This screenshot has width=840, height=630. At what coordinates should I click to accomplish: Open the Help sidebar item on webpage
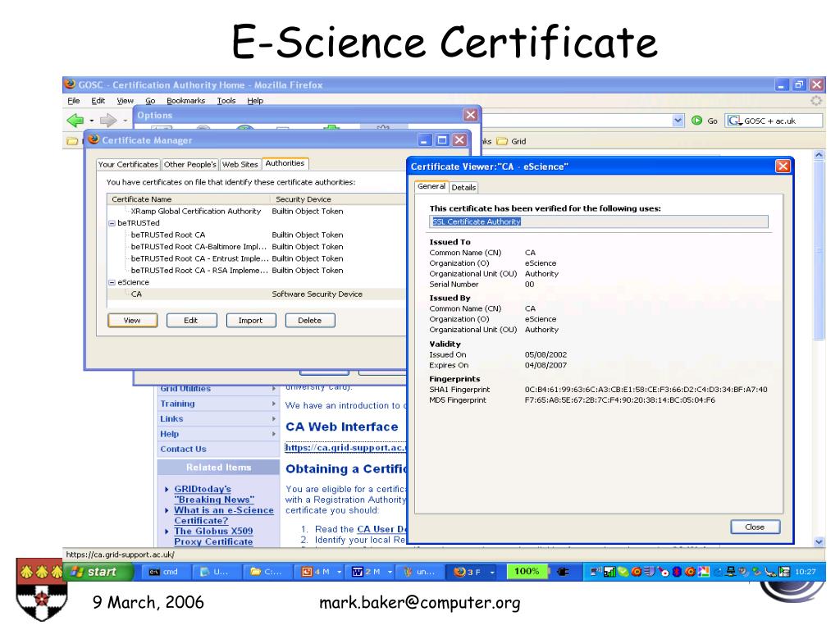click(218, 434)
